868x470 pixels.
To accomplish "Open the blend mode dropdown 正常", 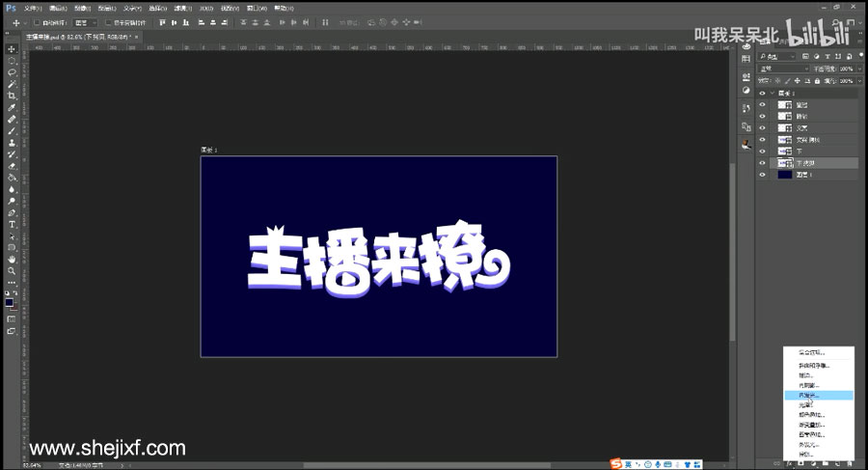I will click(x=784, y=69).
